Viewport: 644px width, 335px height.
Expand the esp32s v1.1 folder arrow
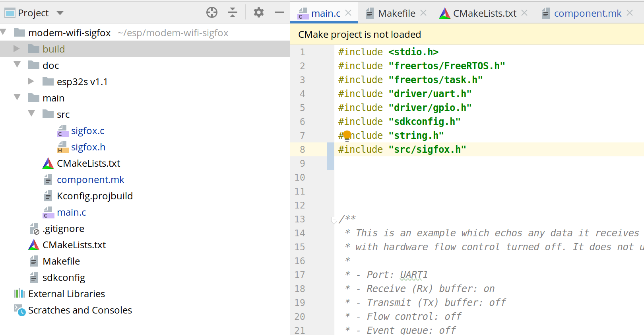[31, 81]
